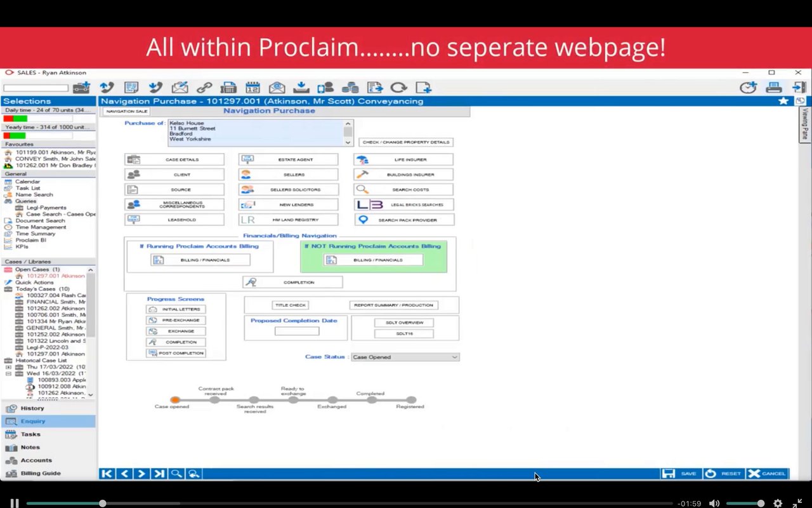Open the Estate Agent button
Viewport: 812px width, 508px height.
(289, 159)
